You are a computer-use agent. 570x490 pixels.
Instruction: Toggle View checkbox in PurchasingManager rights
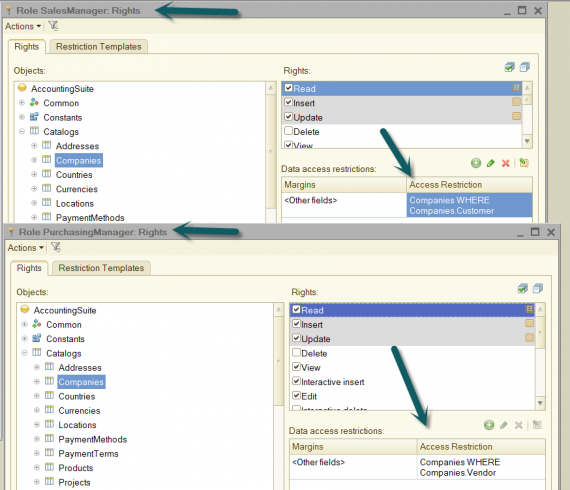(x=296, y=366)
